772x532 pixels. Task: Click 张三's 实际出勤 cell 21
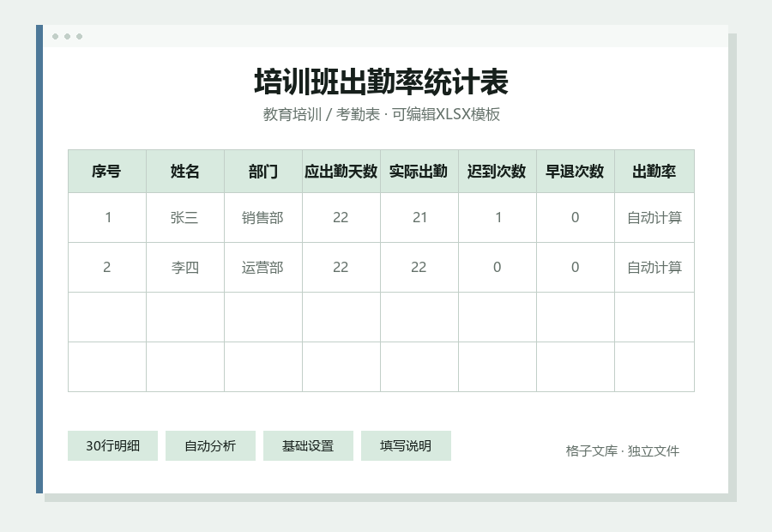419,218
